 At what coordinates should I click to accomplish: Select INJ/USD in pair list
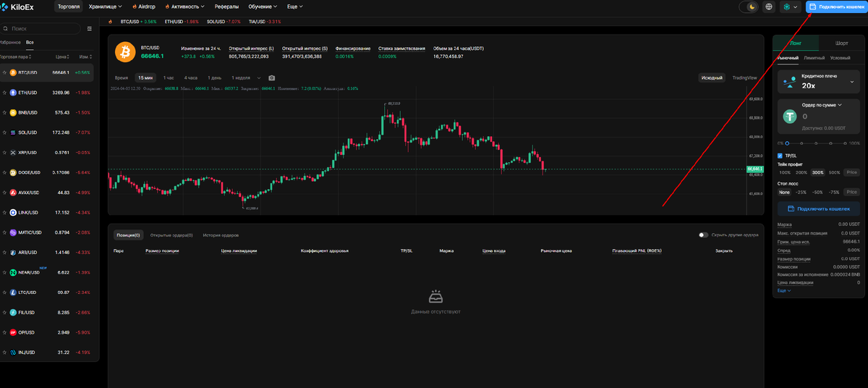[x=48, y=353]
